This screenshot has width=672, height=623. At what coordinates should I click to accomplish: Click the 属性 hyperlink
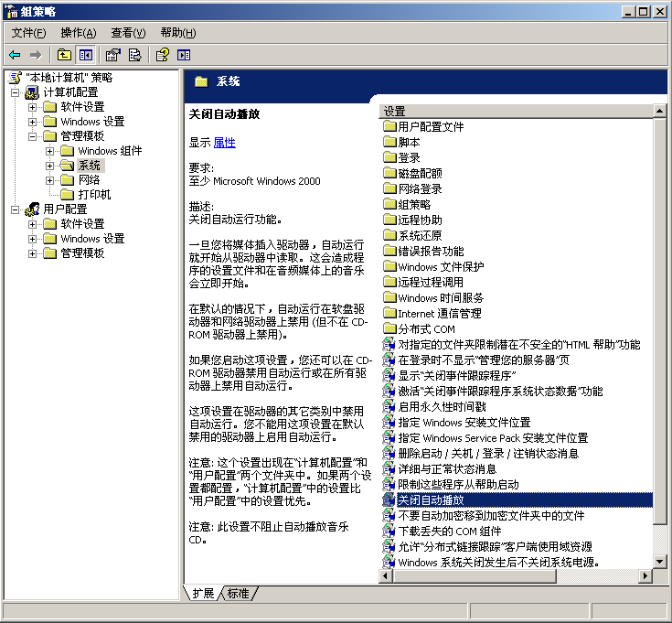coord(224,143)
